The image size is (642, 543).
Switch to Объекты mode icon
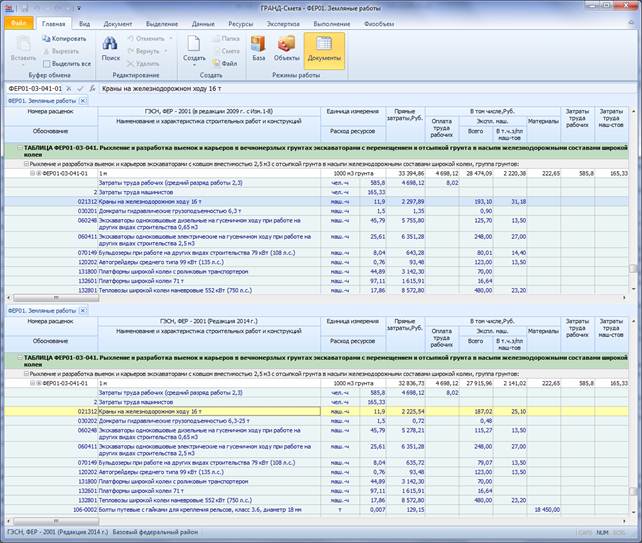[x=287, y=46]
